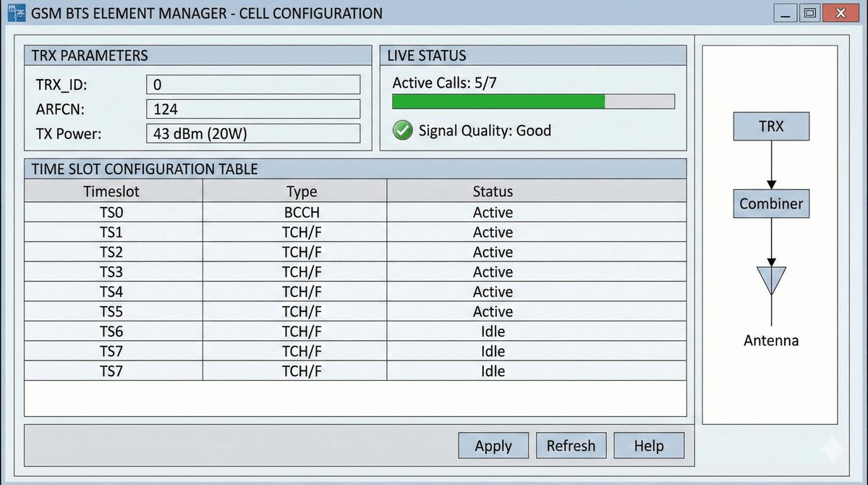Image resolution: width=868 pixels, height=485 pixels.
Task: Open Help for cell configuration
Action: coord(649,446)
